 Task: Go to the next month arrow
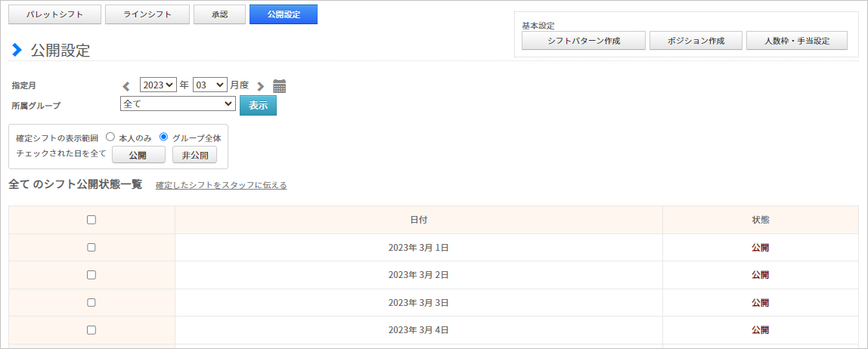pyautogui.click(x=262, y=86)
